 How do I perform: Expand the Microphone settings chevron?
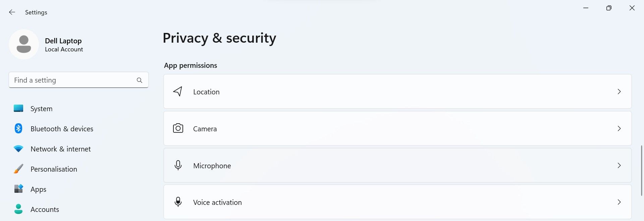tap(619, 165)
